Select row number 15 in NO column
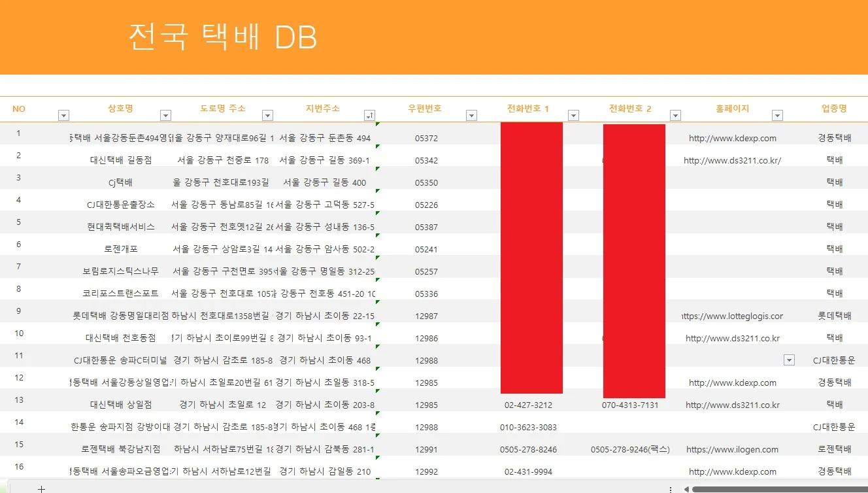Screen dimensions: 868x493 (19, 445)
